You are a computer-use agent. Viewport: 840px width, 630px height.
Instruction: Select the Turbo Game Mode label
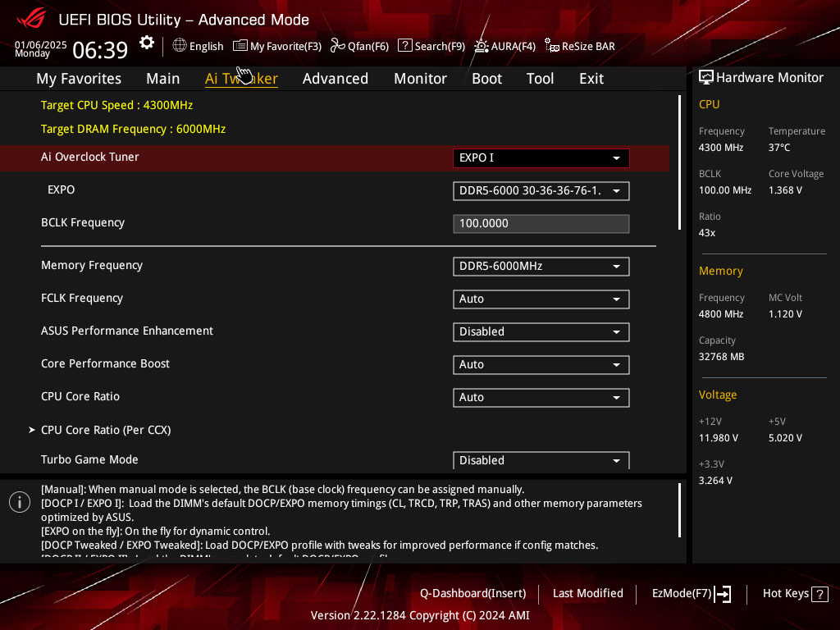point(89,459)
